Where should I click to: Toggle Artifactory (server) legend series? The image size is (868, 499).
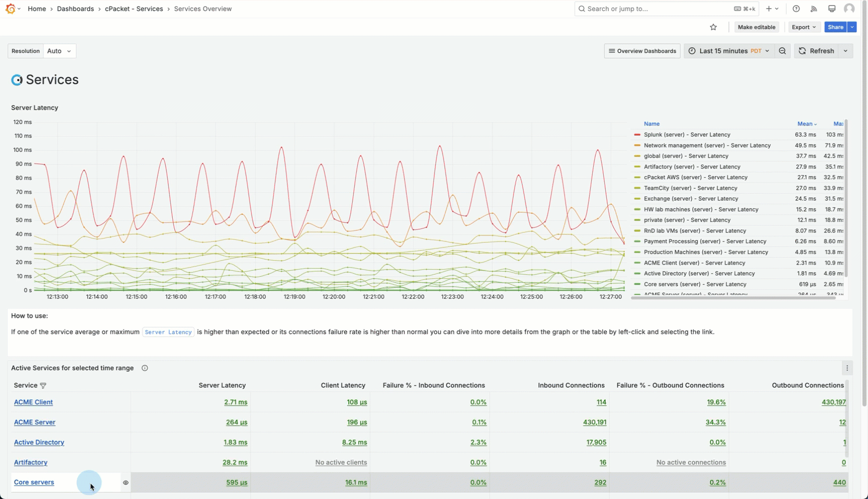tap(692, 167)
